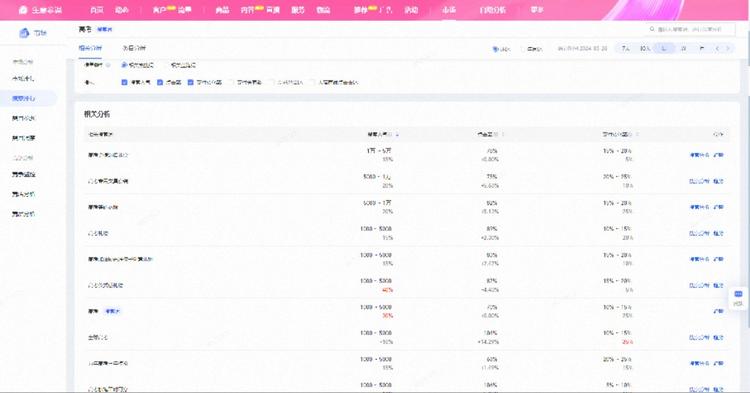Click the first row's blue analysis link
Screen dimensions: 750x393
click(x=699, y=155)
